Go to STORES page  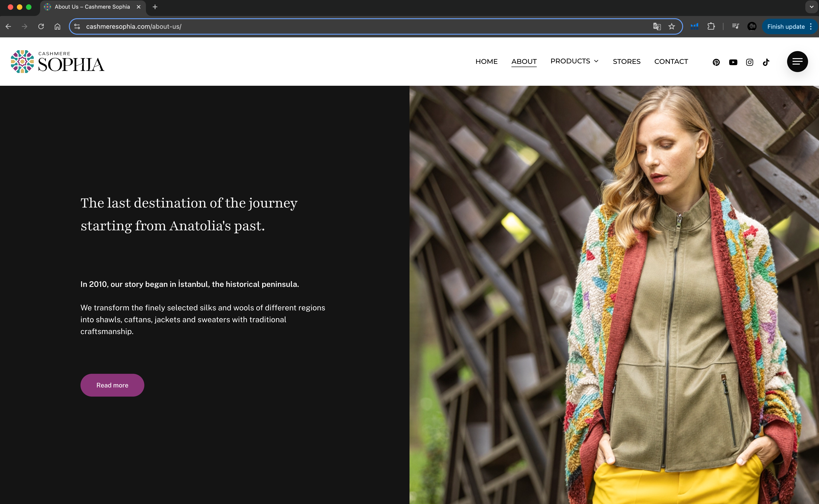coord(626,61)
